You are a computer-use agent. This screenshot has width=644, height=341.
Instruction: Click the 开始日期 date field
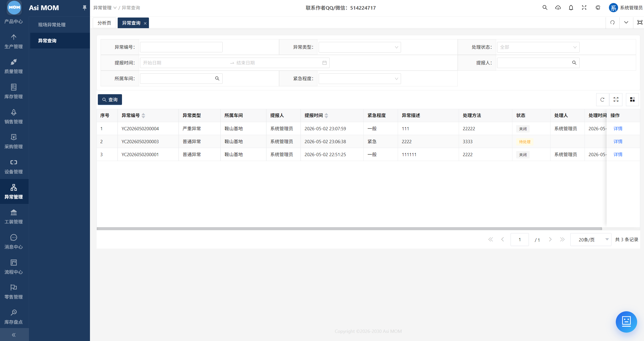click(185, 63)
